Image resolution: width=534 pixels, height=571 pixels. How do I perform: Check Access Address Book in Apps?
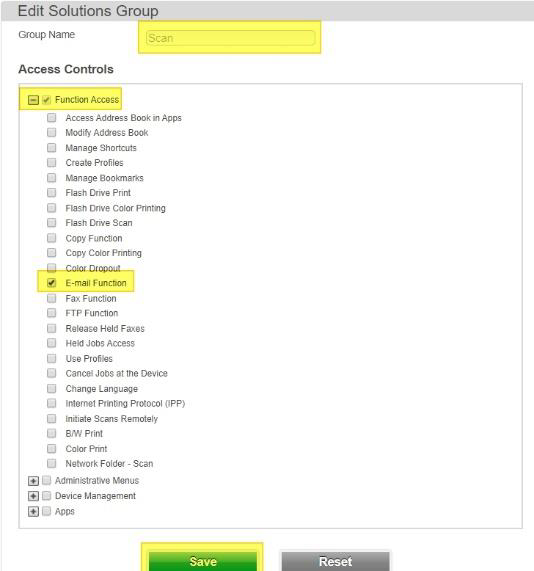52,118
